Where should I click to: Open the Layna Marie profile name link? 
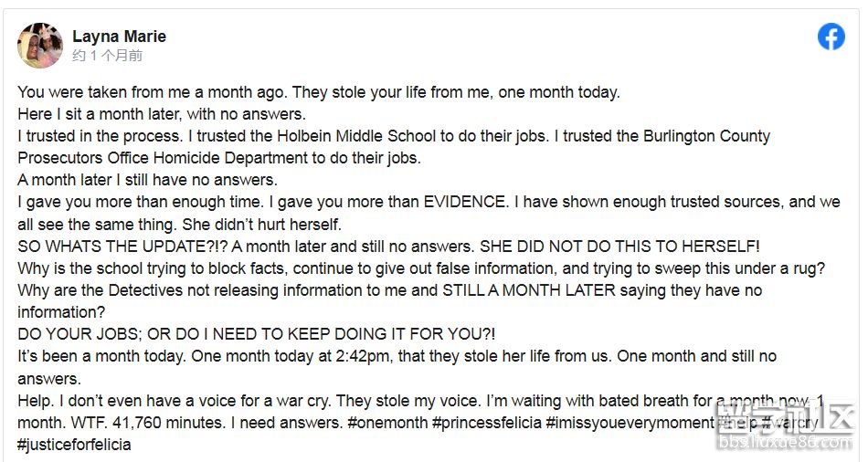pyautogui.click(x=119, y=37)
